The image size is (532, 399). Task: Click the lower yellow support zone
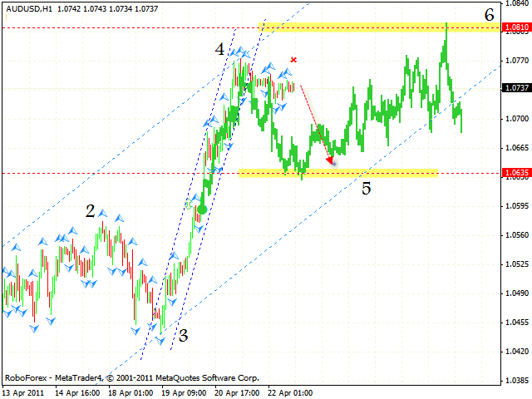click(x=338, y=173)
